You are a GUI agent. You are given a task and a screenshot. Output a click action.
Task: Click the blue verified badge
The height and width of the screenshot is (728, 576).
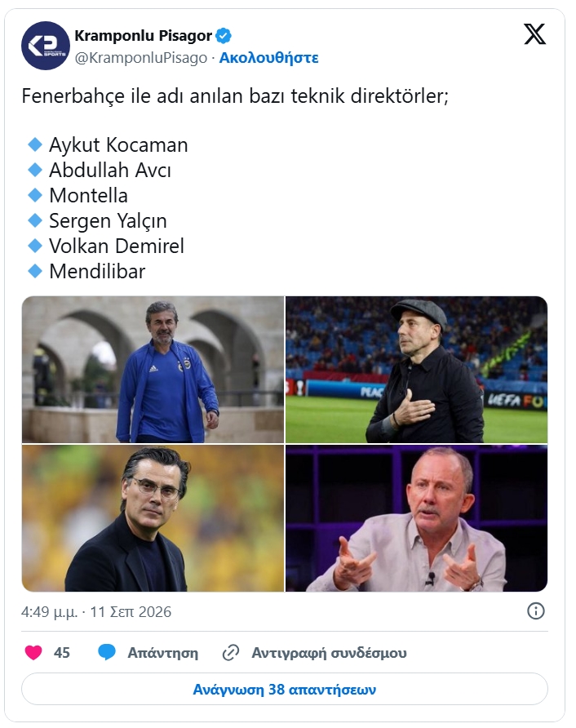tap(224, 35)
